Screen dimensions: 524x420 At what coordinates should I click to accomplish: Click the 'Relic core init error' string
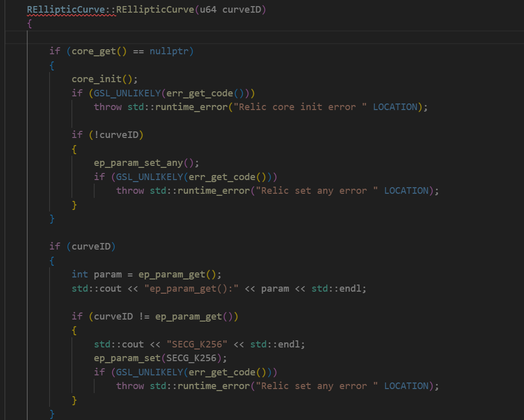click(x=302, y=107)
